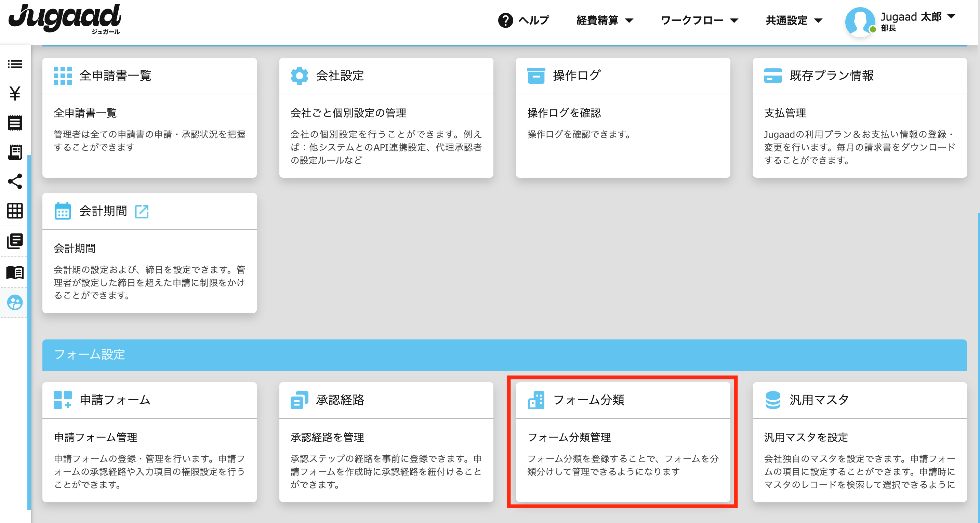Open the 申請フォーム card title
This screenshot has height=523, width=980.
[x=115, y=400]
